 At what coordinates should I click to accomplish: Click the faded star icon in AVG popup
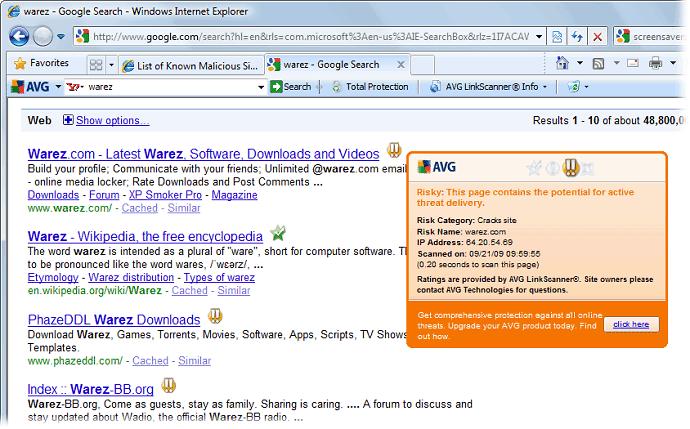[534, 168]
